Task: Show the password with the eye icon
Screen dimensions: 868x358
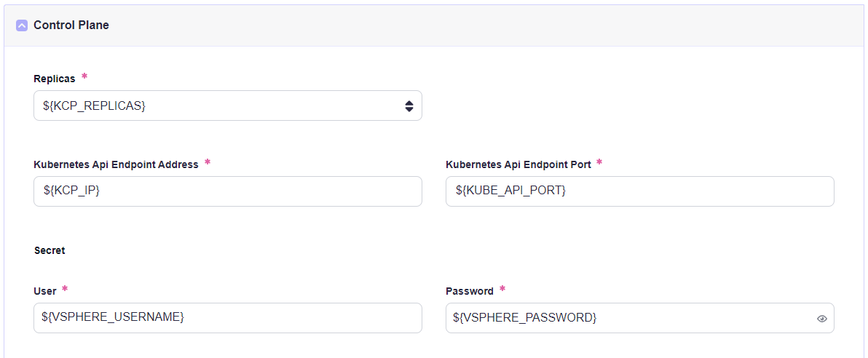Action: tap(821, 319)
